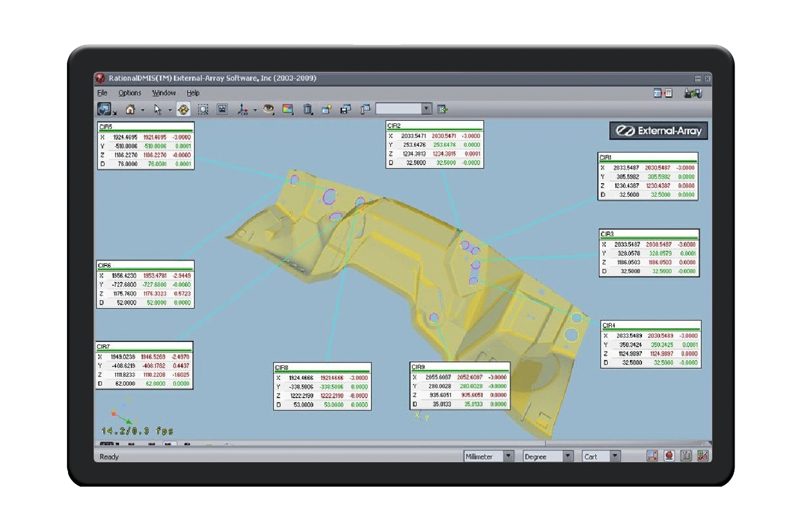Open the Millimeter units dropdown
The width and height of the screenshot is (803, 532).
pos(489,456)
